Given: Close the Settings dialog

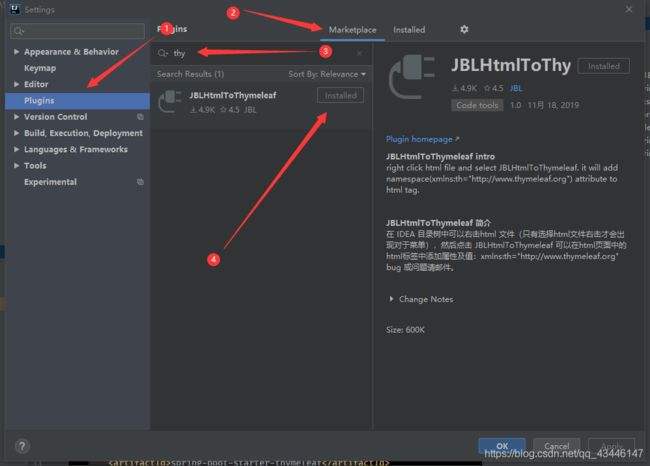Looking at the screenshot, I should coord(629,9).
